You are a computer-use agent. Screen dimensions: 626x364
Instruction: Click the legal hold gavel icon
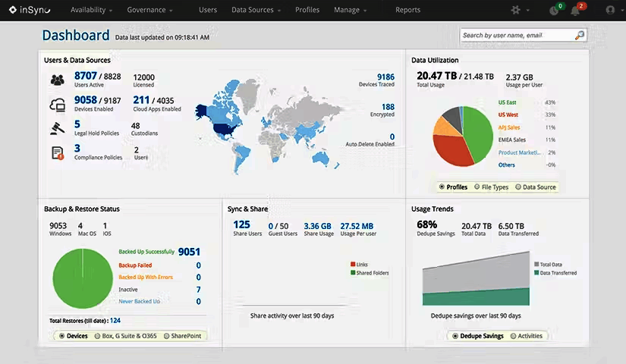58,128
